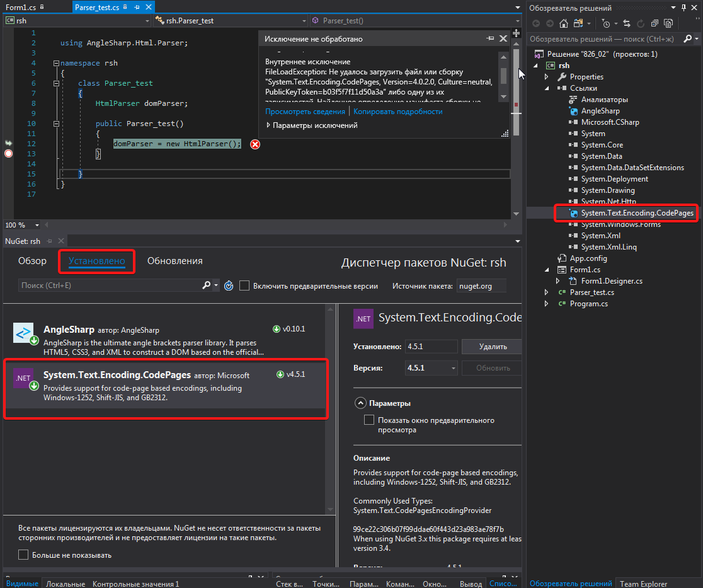The width and height of the screenshot is (703, 588).
Task: Collapse the rsh project node
Action: (x=536, y=66)
